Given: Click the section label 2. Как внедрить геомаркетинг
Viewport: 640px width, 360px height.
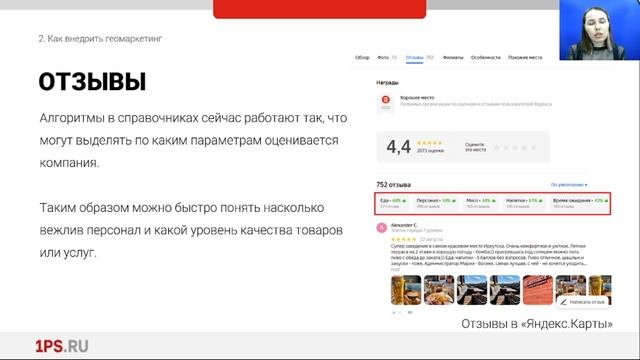Looking at the screenshot, I should click(100, 39).
